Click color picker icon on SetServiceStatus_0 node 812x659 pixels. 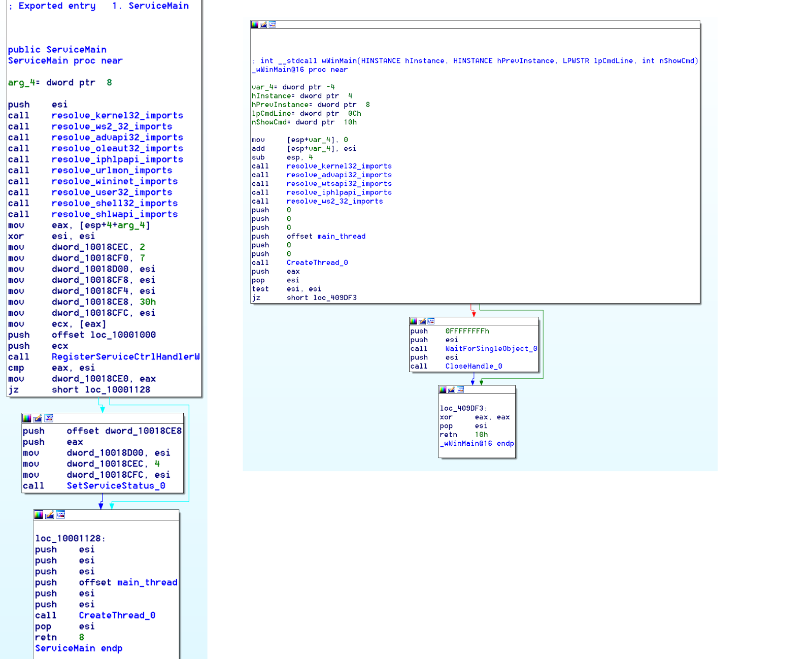click(x=27, y=418)
